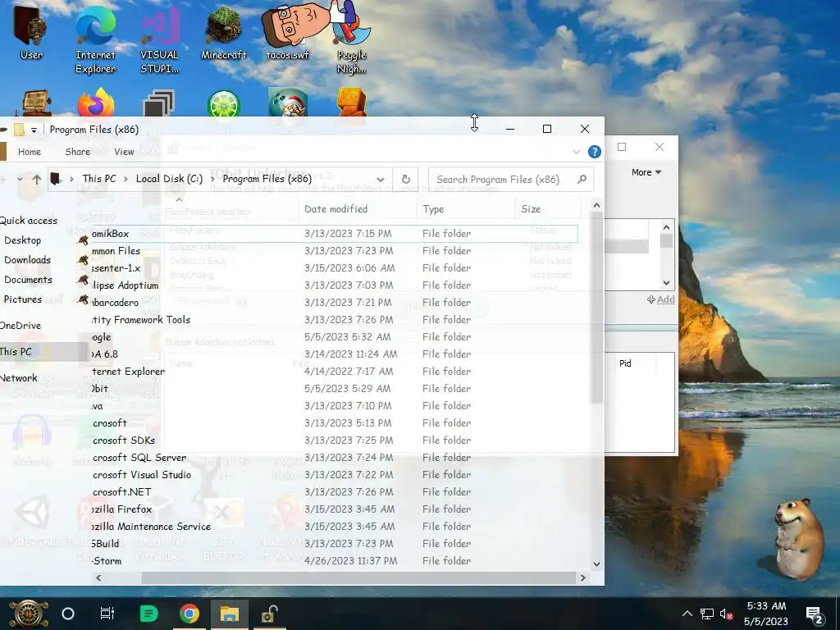Open the green notes app on taskbar
Viewport: 840px width, 630px height.
(x=149, y=614)
